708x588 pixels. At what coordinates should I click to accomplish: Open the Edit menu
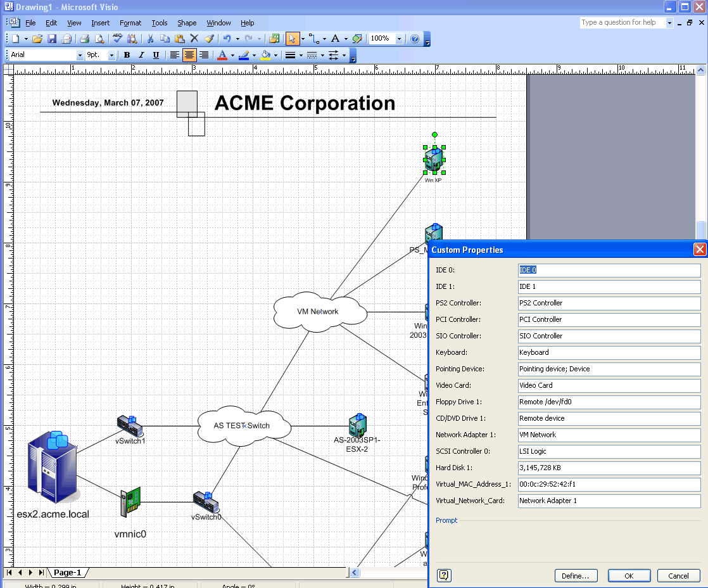click(x=51, y=23)
